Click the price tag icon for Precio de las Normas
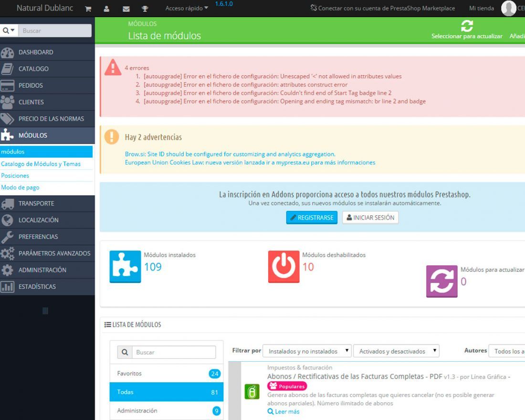The height and width of the screenshot is (420, 525). (7, 118)
